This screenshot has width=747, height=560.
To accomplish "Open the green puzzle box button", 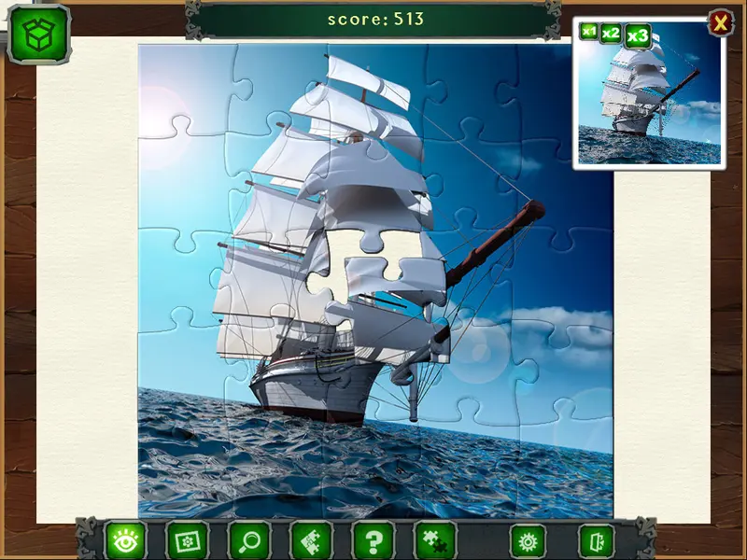I will pos(39,35).
